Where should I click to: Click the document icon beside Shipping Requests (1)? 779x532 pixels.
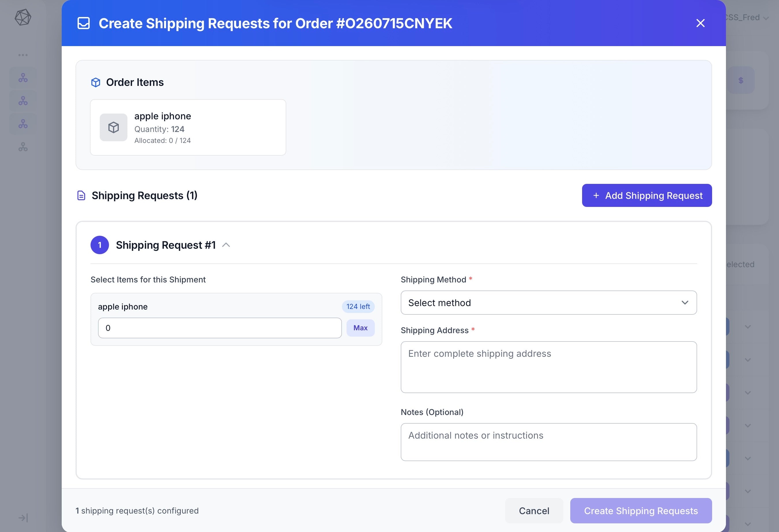[81, 195]
